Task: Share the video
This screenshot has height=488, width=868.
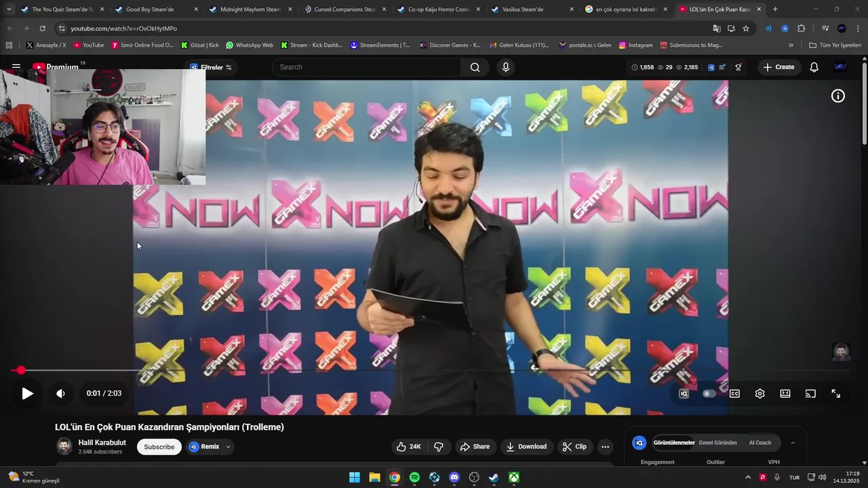Action: tap(475, 447)
